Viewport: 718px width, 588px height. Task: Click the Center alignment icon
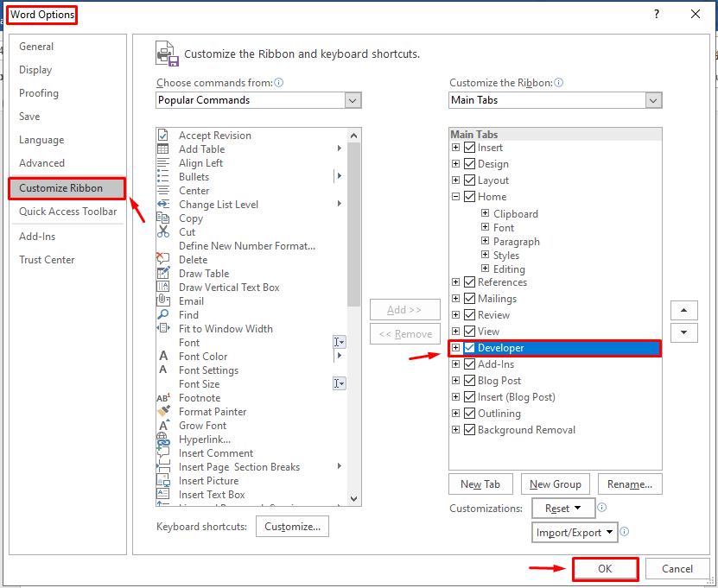tap(162, 190)
